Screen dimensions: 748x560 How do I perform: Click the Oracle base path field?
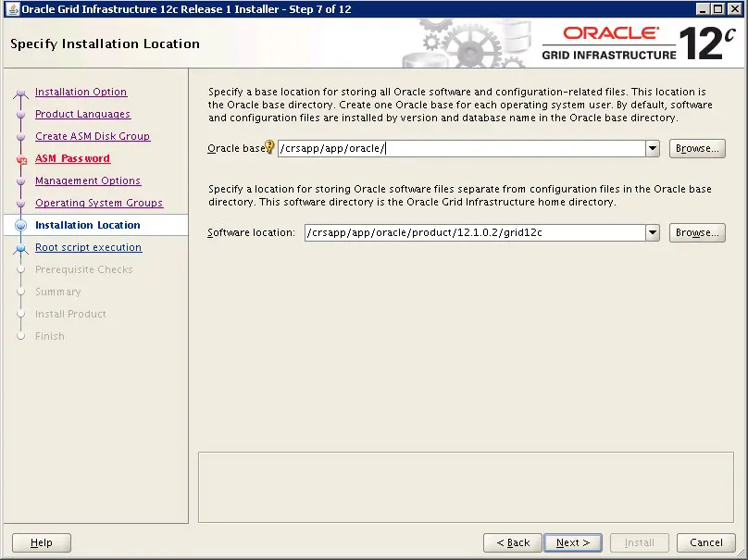point(462,148)
